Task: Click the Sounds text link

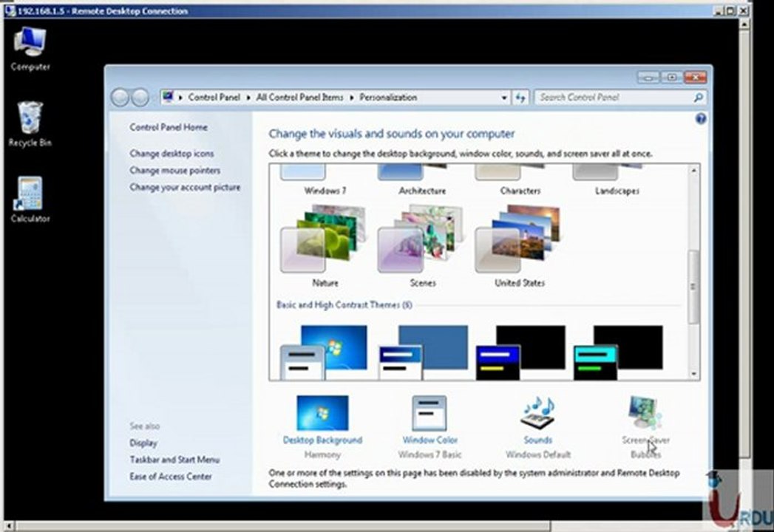Action: (x=537, y=440)
